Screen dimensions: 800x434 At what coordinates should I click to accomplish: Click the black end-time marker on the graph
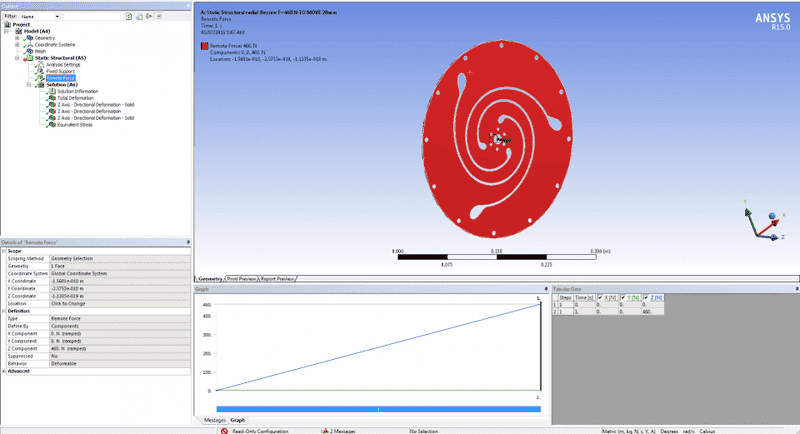(541, 347)
